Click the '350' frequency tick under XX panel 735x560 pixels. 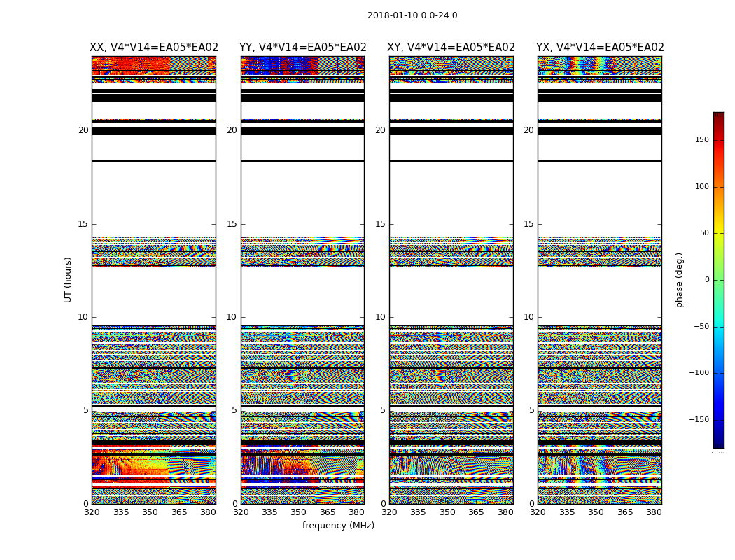coord(150,512)
